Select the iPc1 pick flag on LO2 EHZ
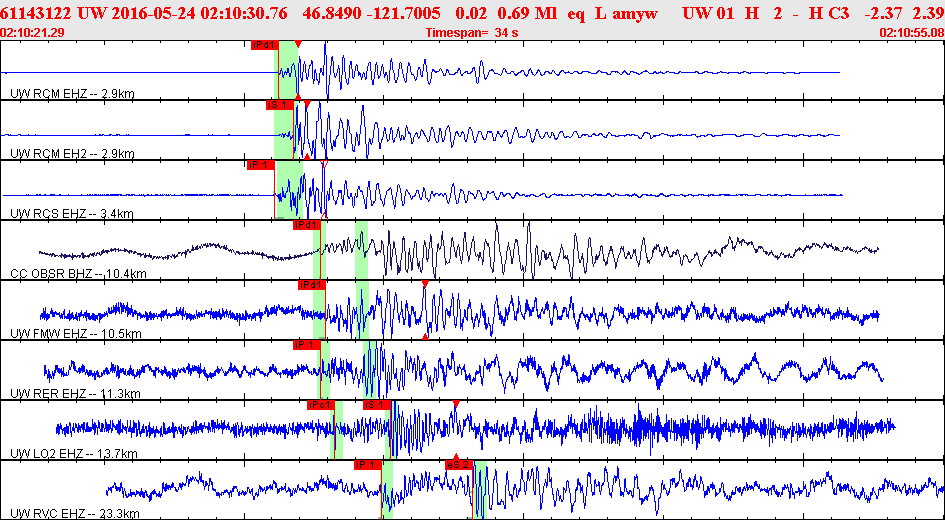This screenshot has height=520, width=945. [320, 405]
